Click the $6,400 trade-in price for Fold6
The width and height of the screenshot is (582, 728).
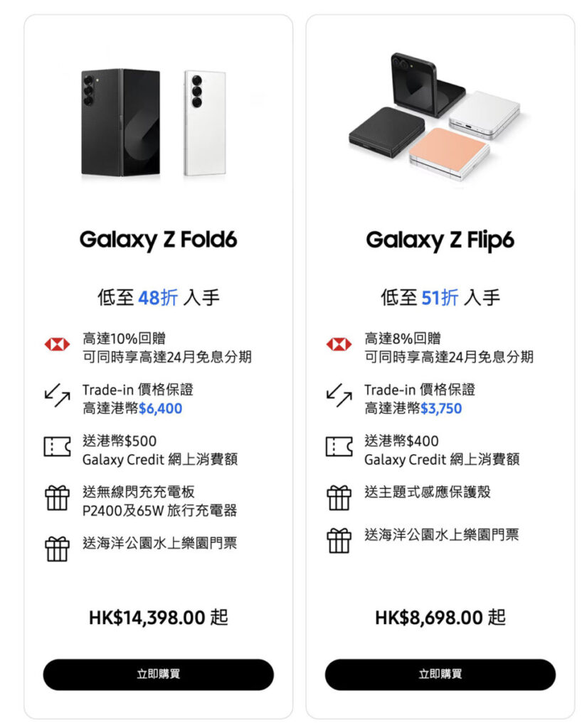(161, 409)
